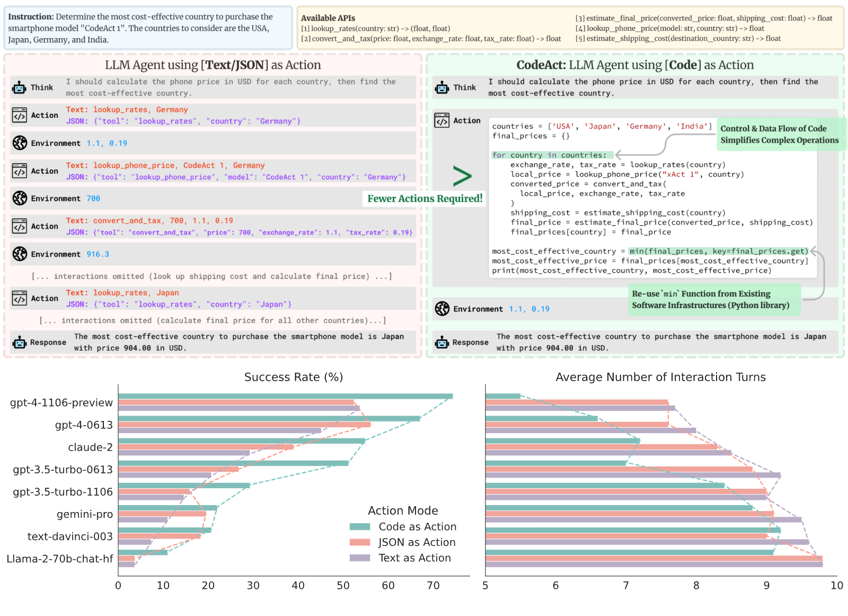The image size is (848, 616).
Task: Pick the Code as Action legend swatch
Action: point(360,526)
